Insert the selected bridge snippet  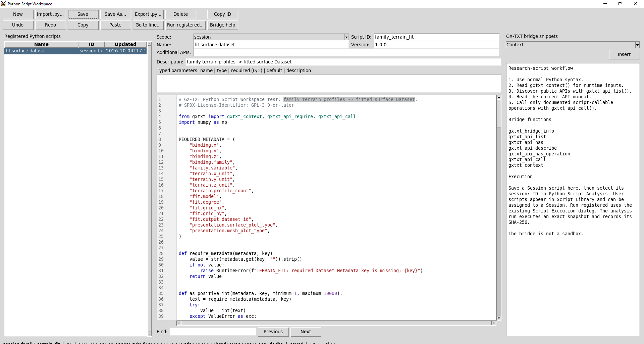click(x=624, y=54)
